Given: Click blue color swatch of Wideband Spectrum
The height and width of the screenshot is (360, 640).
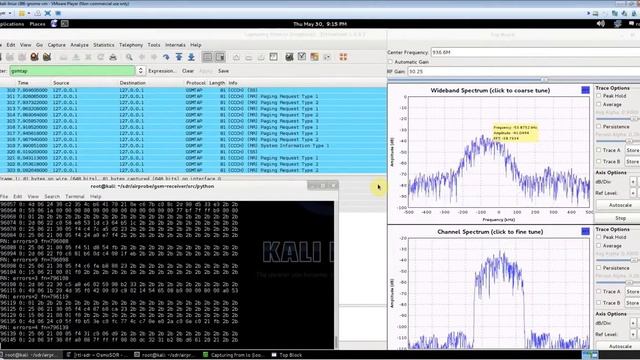Looking at the screenshot, I should tap(585, 90).
